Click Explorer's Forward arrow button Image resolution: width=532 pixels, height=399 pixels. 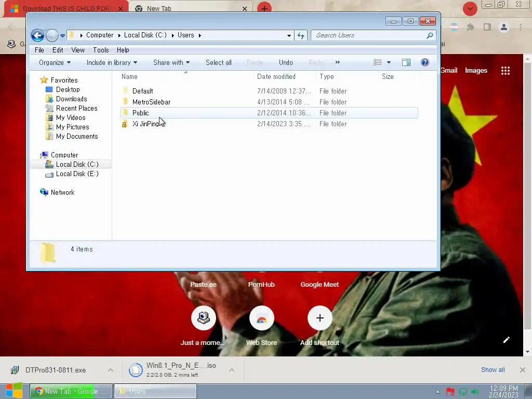coord(52,35)
